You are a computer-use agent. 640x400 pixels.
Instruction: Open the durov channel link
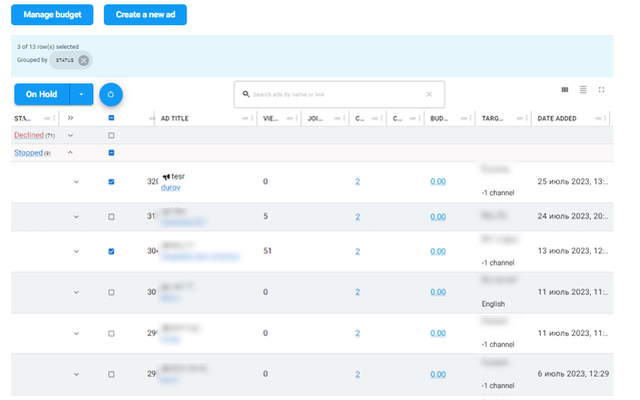coord(171,187)
